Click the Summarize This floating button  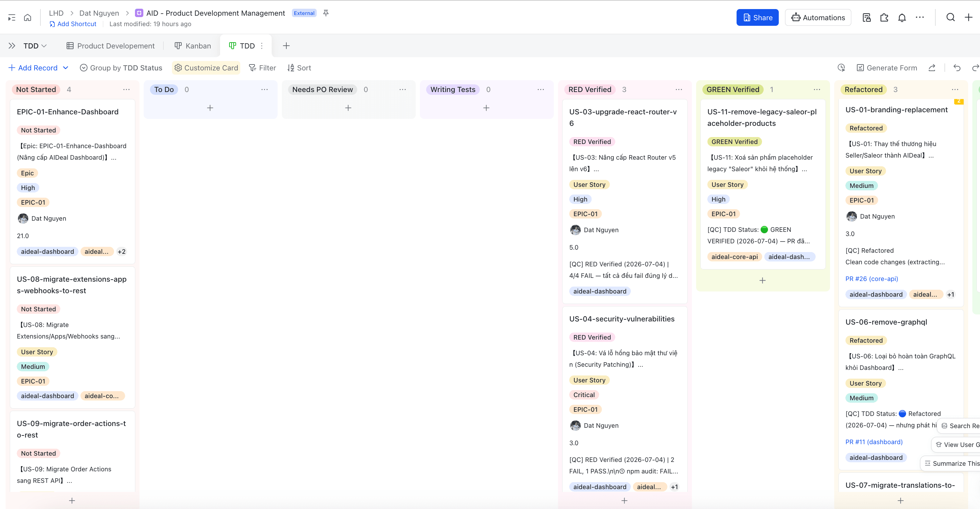[x=951, y=463]
